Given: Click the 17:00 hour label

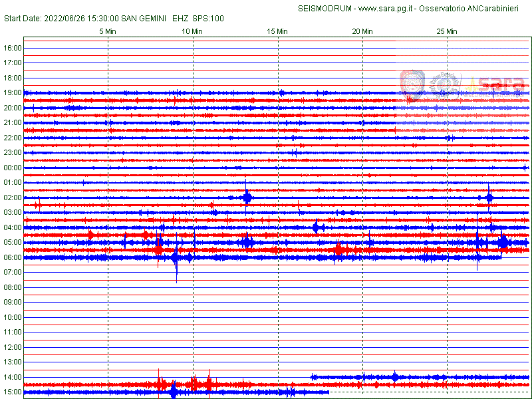Looking at the screenshot, I should [13, 63].
